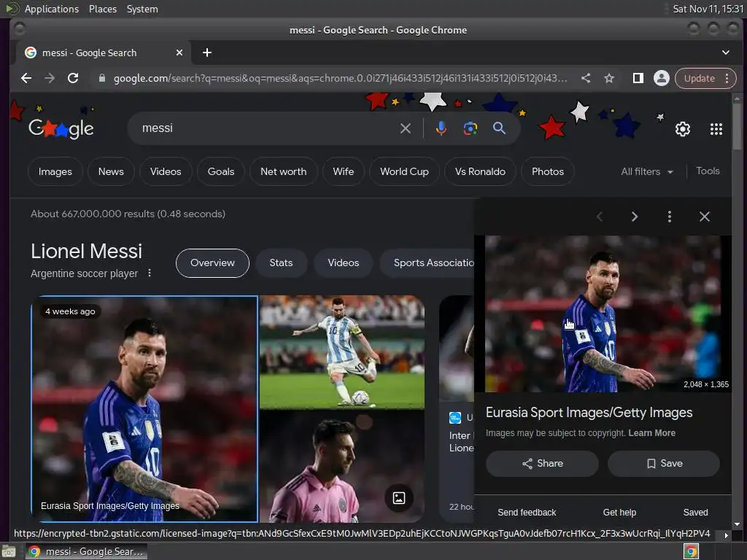Open the Saved link

pyautogui.click(x=695, y=513)
